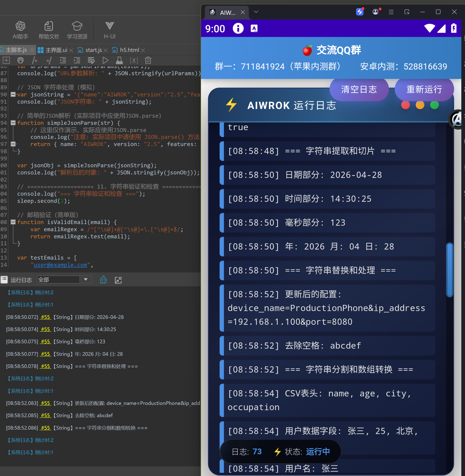
Task: Close the h5.html tab
Action: (143, 50)
